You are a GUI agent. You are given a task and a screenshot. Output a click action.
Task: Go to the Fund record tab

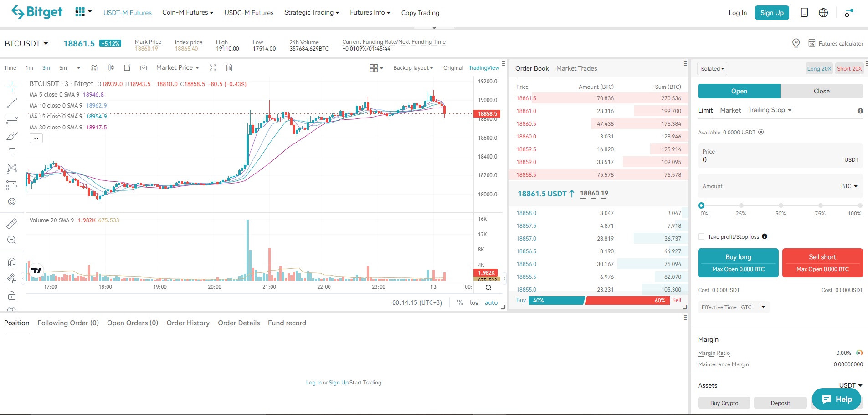[x=287, y=323]
